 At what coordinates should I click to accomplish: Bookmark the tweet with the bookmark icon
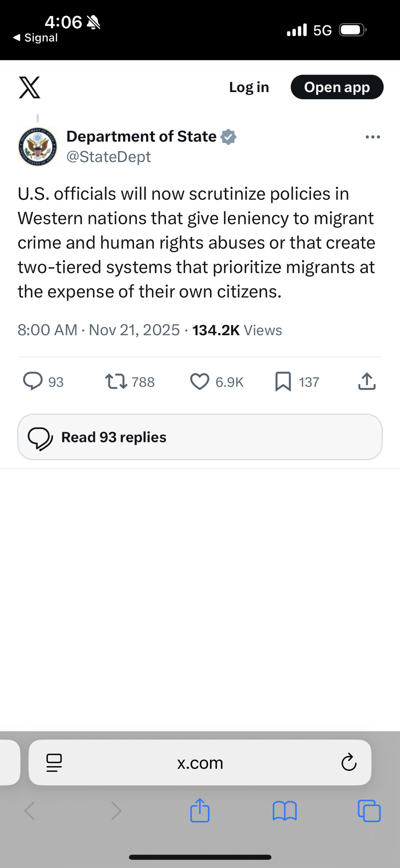(283, 381)
